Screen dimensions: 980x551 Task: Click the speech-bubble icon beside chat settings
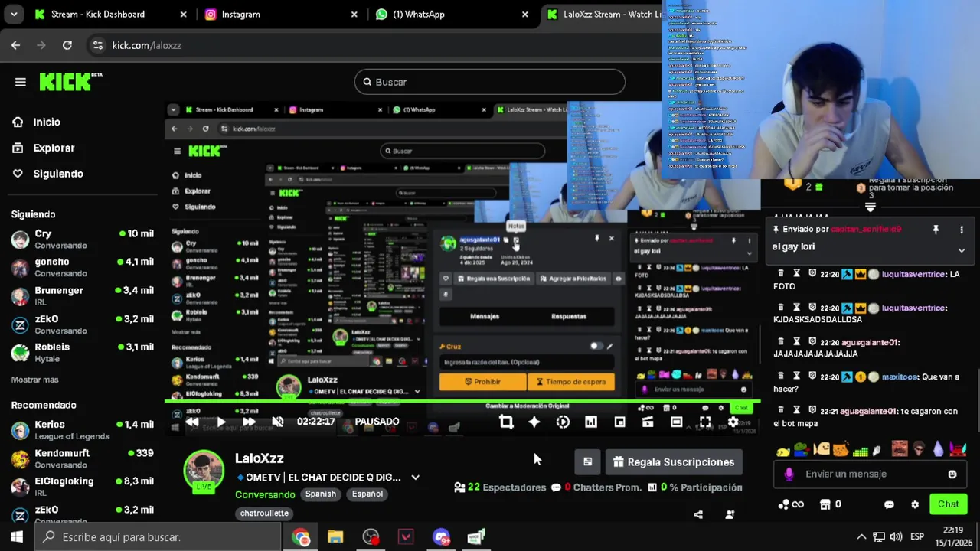pos(889,505)
